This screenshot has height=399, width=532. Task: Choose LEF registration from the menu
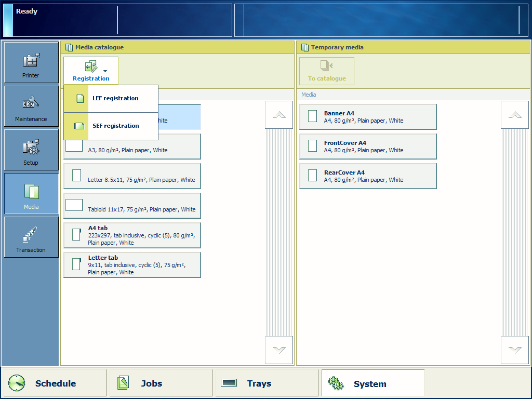[x=115, y=99]
